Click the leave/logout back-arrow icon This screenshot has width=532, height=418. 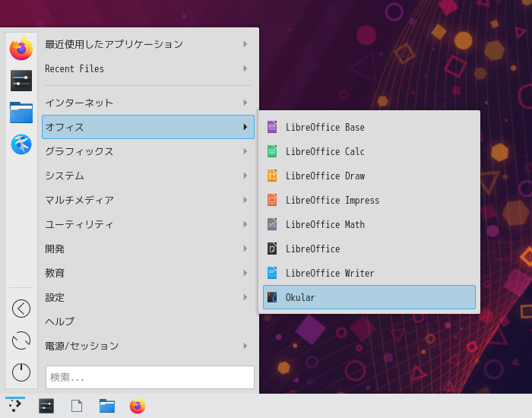[x=21, y=309]
